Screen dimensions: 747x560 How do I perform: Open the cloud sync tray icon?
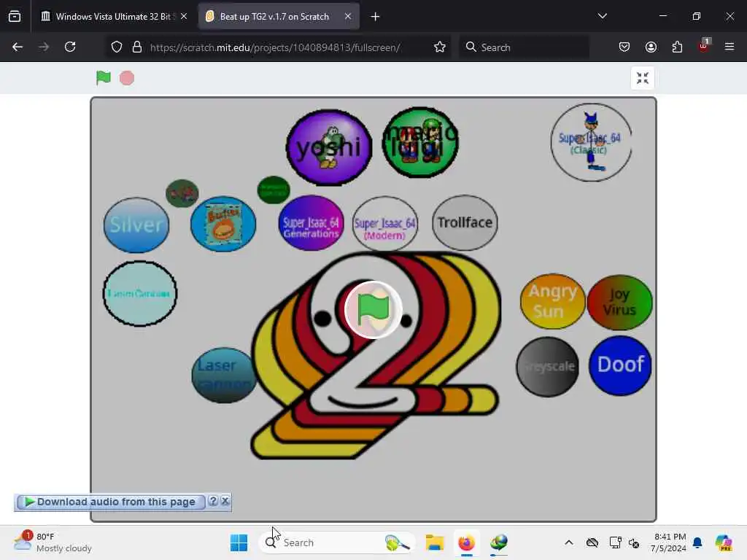(x=592, y=542)
